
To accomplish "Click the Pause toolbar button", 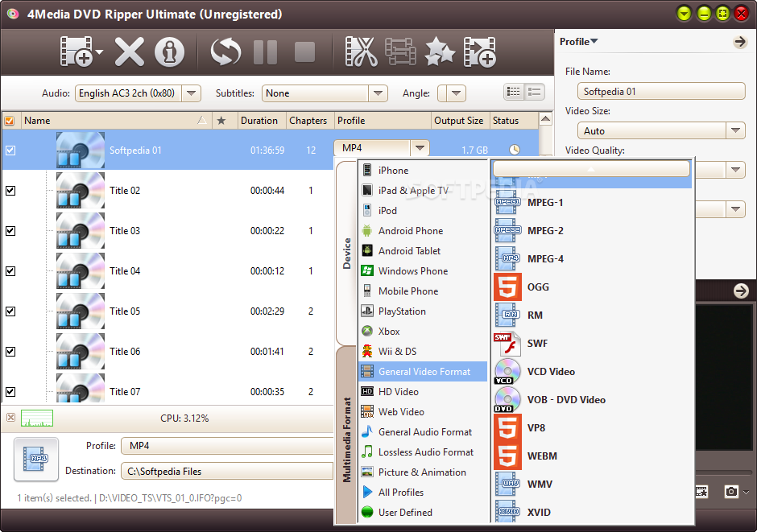I will 266,52.
